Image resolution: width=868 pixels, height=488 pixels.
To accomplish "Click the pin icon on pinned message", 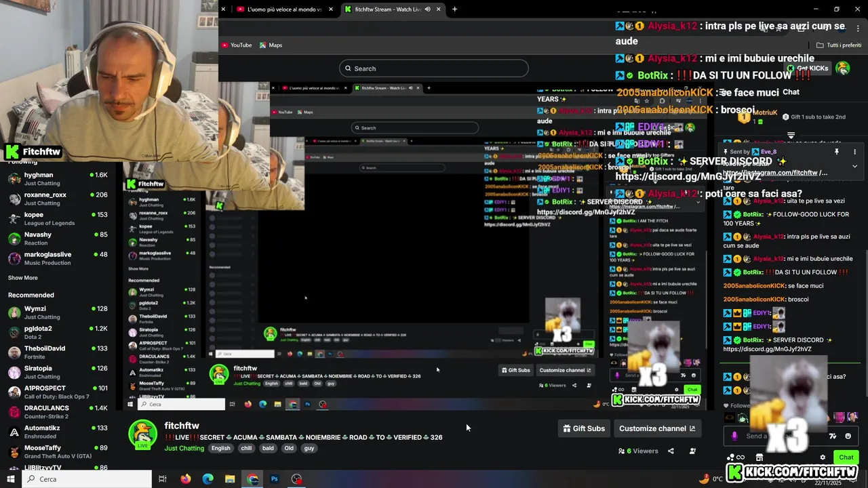I will point(837,152).
